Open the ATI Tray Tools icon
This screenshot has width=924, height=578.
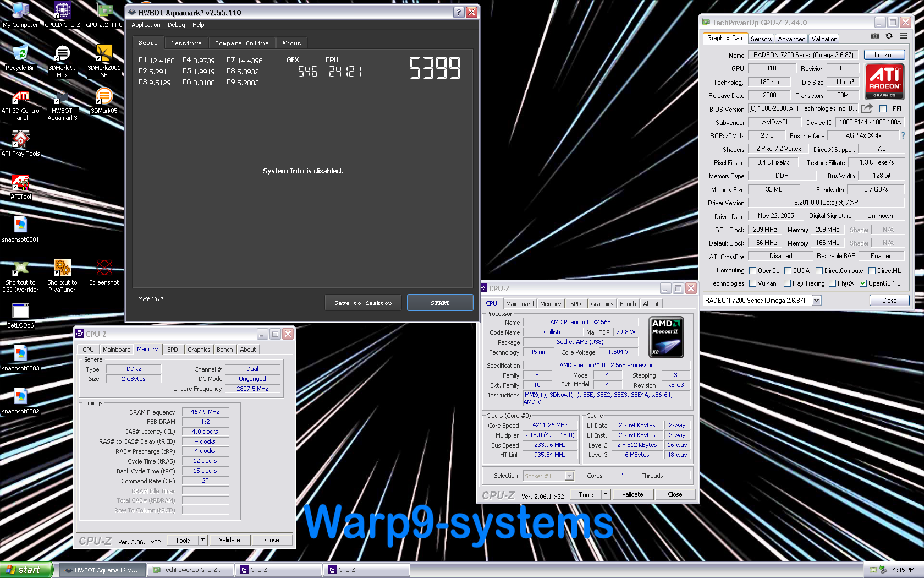click(x=20, y=144)
